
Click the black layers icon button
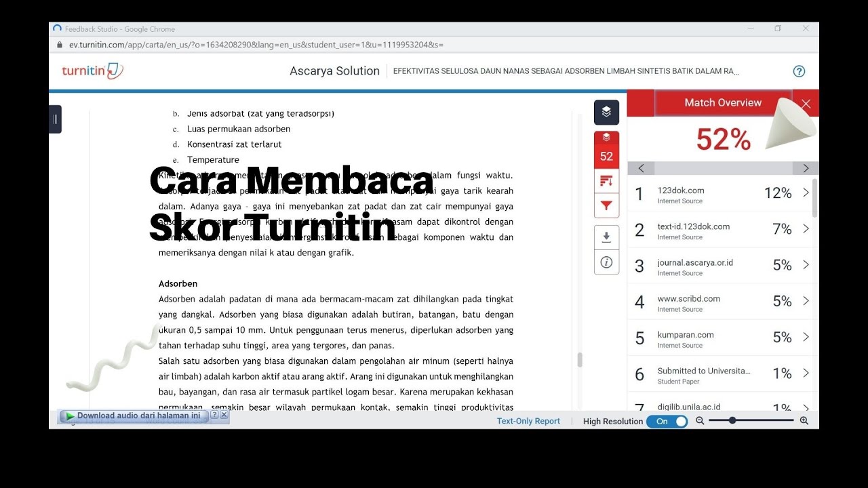click(606, 113)
